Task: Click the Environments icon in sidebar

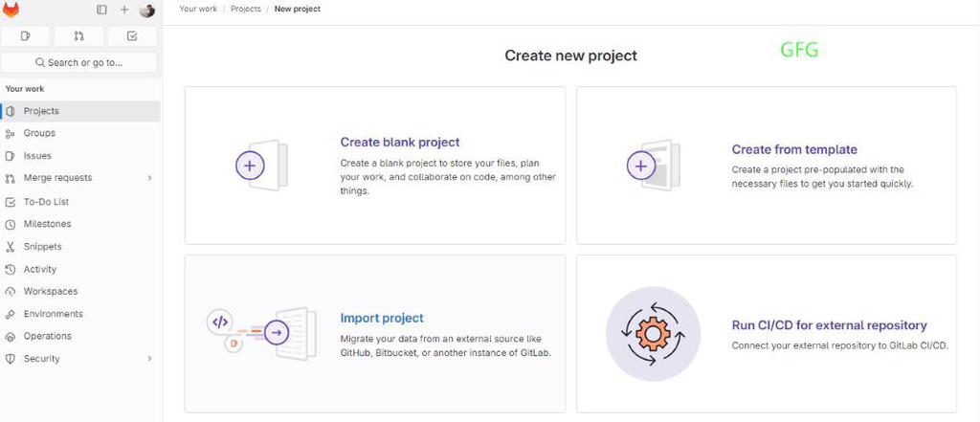Action: [x=11, y=314]
